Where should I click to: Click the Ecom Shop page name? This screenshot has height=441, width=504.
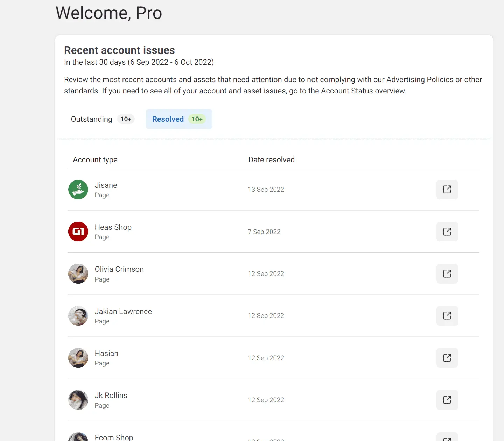point(114,437)
